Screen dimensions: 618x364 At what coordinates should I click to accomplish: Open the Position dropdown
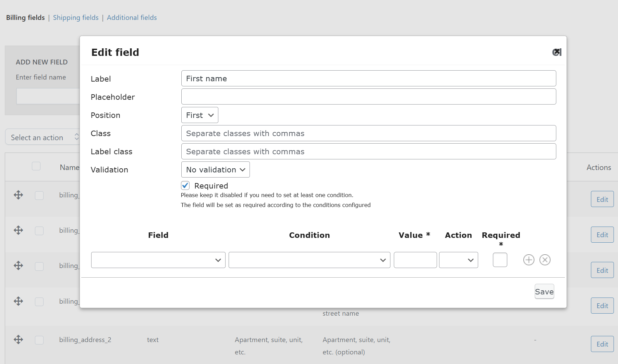click(x=199, y=115)
